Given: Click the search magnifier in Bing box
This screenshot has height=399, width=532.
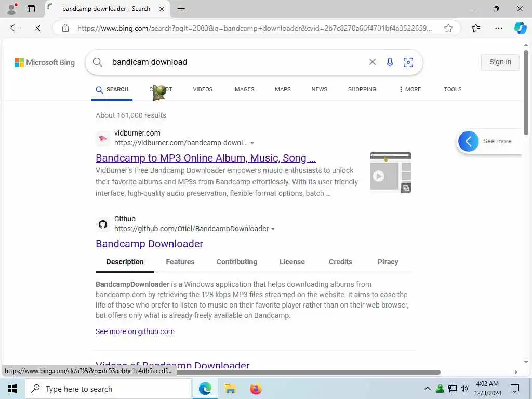Looking at the screenshot, I should (x=97, y=62).
